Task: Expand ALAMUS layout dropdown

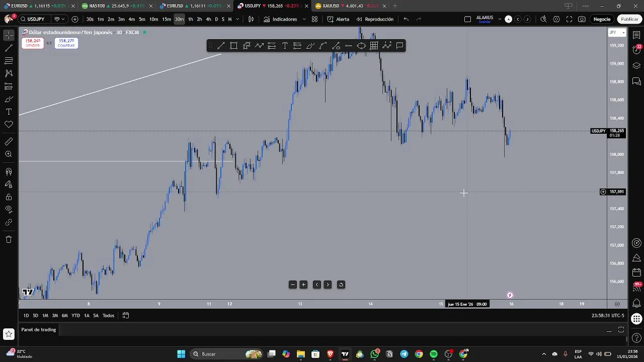Action: [x=500, y=19]
